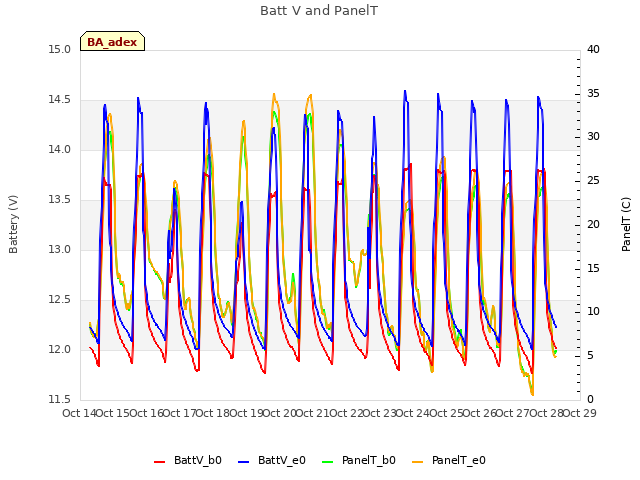
Task: Click the 35 right axis tick label
Action: point(593,94)
